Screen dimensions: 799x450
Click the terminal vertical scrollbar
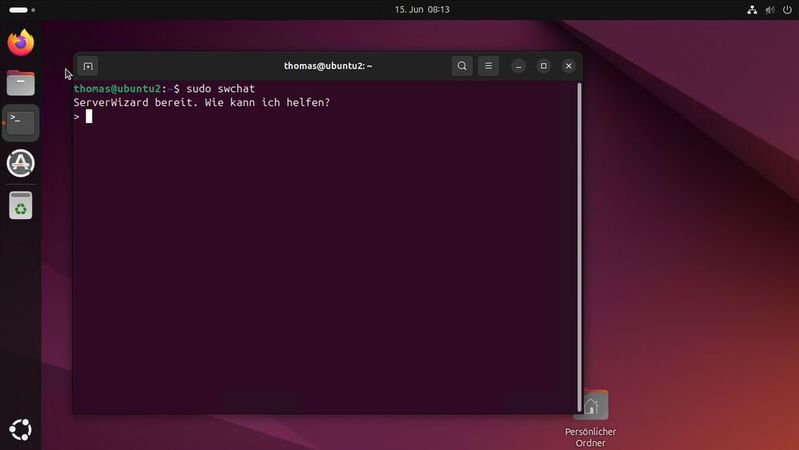(x=579, y=247)
